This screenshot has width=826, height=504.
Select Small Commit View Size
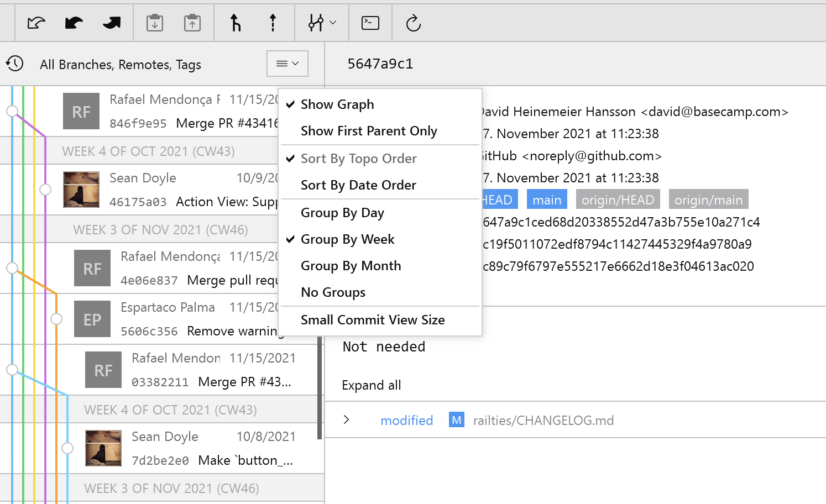click(x=373, y=319)
